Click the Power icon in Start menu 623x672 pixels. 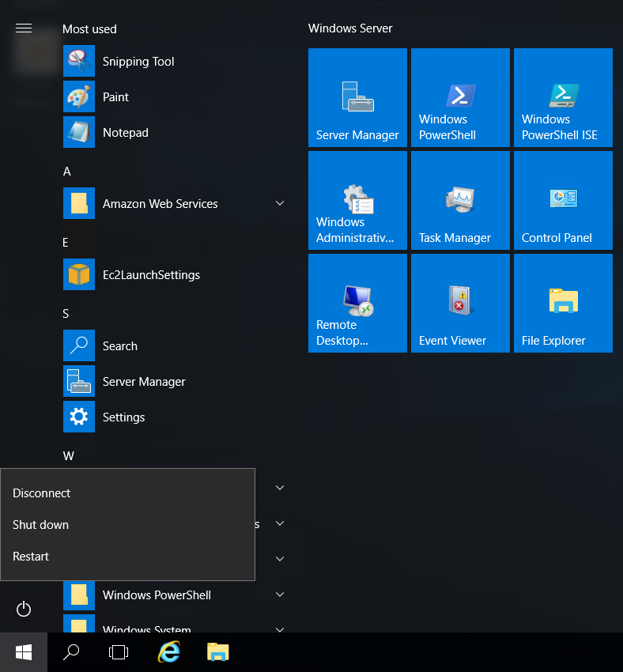[x=24, y=609]
